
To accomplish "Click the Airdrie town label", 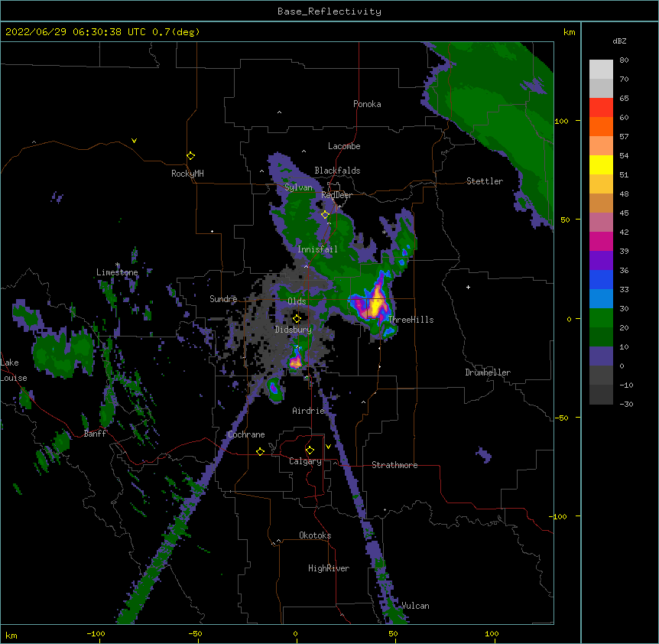I will [x=309, y=411].
